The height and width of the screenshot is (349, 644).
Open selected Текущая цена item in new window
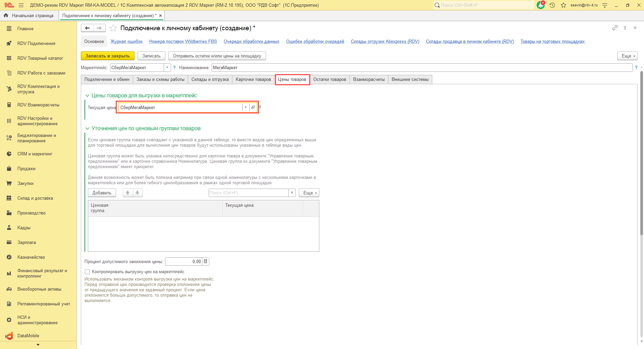pos(253,107)
